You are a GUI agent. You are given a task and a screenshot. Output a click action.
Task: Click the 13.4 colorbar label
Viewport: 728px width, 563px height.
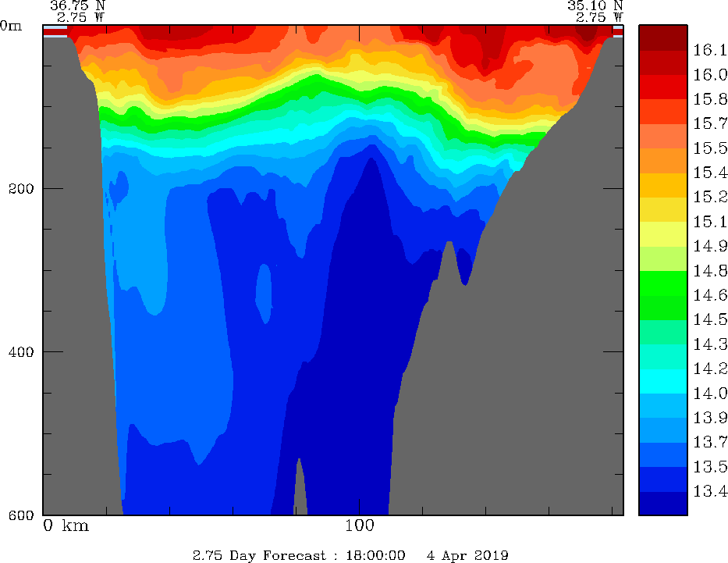click(x=710, y=491)
